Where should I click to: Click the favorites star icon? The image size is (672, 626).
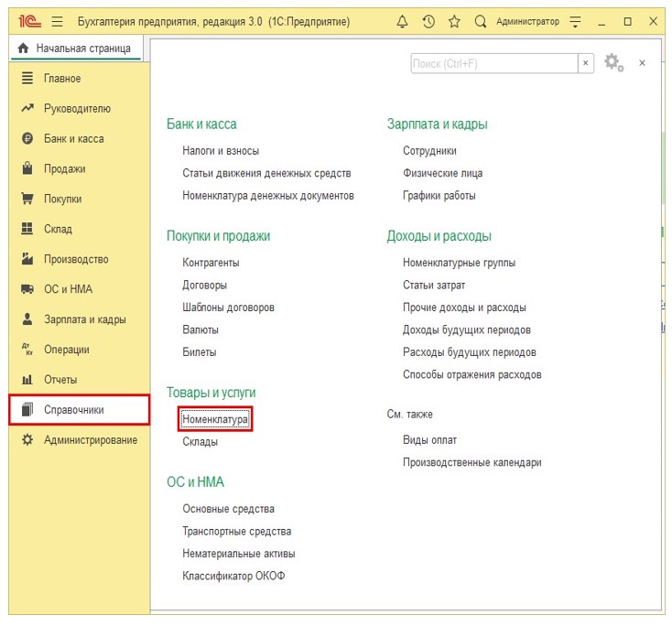click(454, 21)
